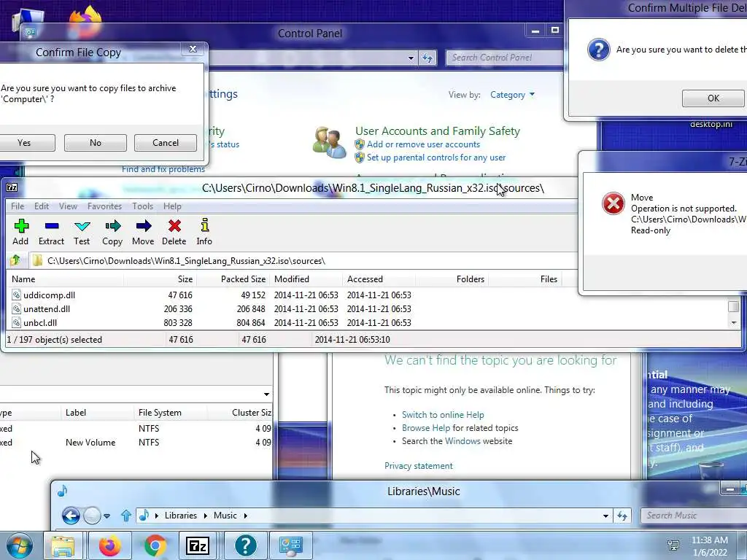Open dropdown arrow above volume list

266,394
